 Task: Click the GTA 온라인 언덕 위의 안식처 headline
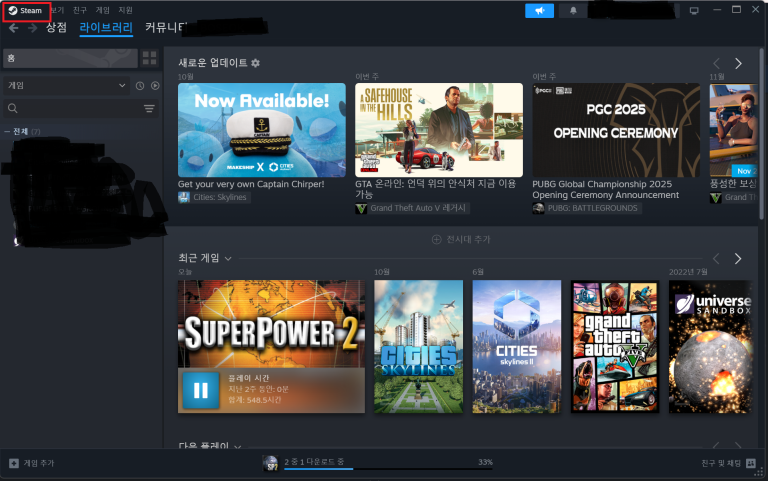435,189
